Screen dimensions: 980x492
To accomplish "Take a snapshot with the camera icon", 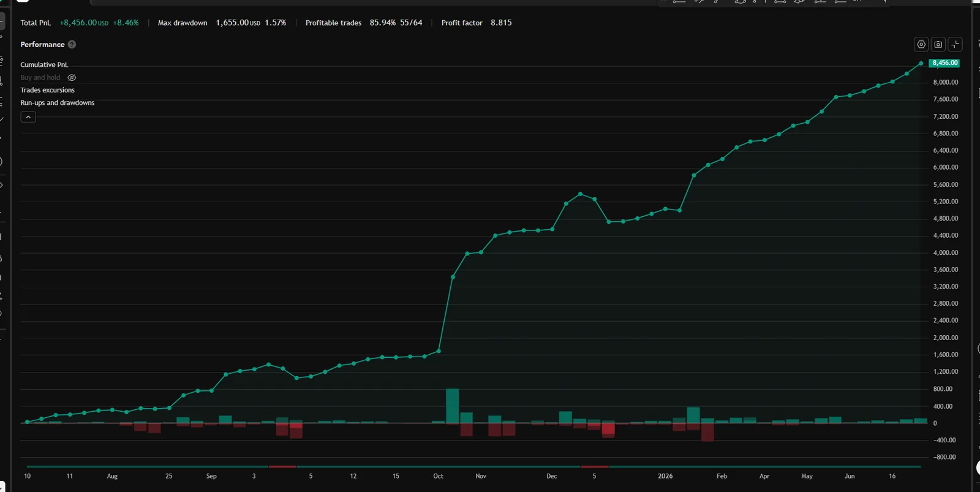I will click(938, 45).
